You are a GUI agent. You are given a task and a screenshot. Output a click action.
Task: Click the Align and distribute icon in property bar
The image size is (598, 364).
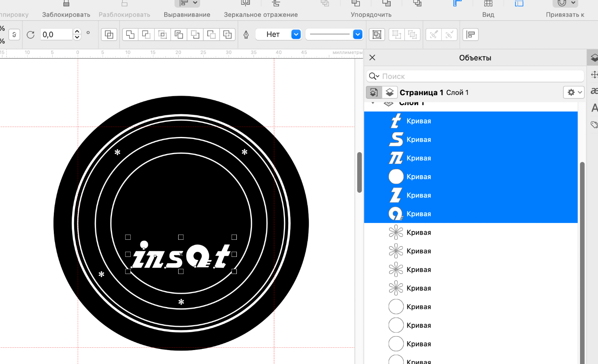pyautogui.click(x=470, y=35)
